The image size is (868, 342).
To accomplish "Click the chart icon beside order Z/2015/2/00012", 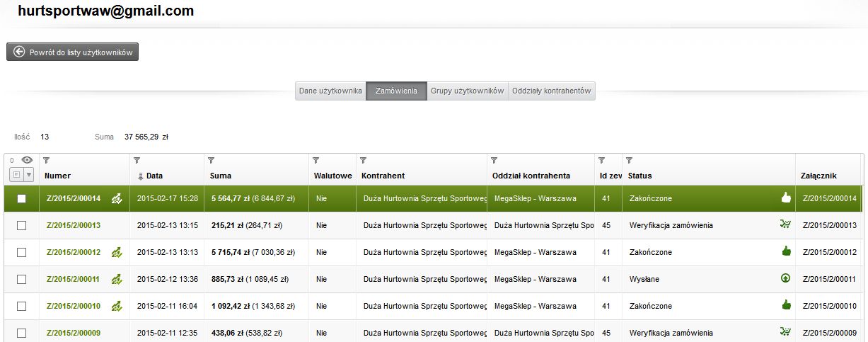I will (117, 252).
